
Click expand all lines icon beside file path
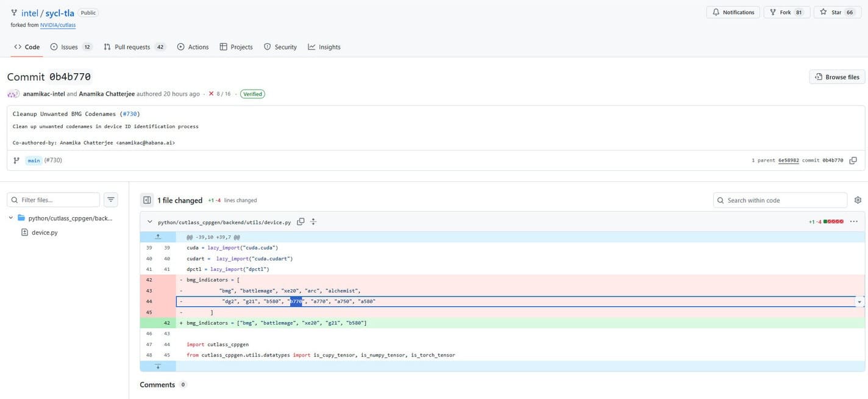tap(313, 222)
